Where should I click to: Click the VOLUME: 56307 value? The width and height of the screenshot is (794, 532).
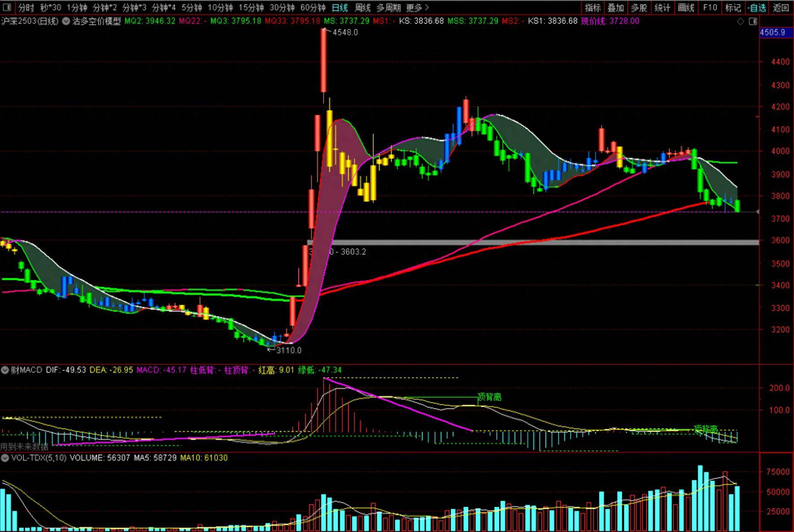[100, 458]
